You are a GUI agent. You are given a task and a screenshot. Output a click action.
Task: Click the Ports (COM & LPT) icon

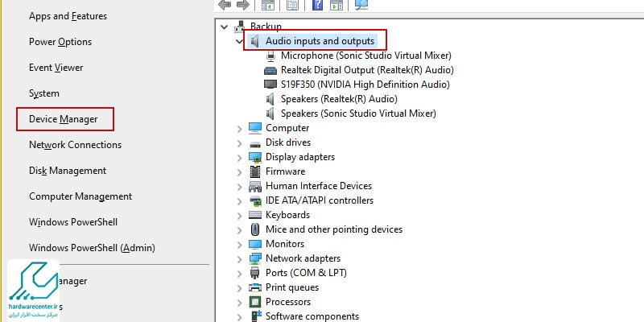click(x=254, y=273)
